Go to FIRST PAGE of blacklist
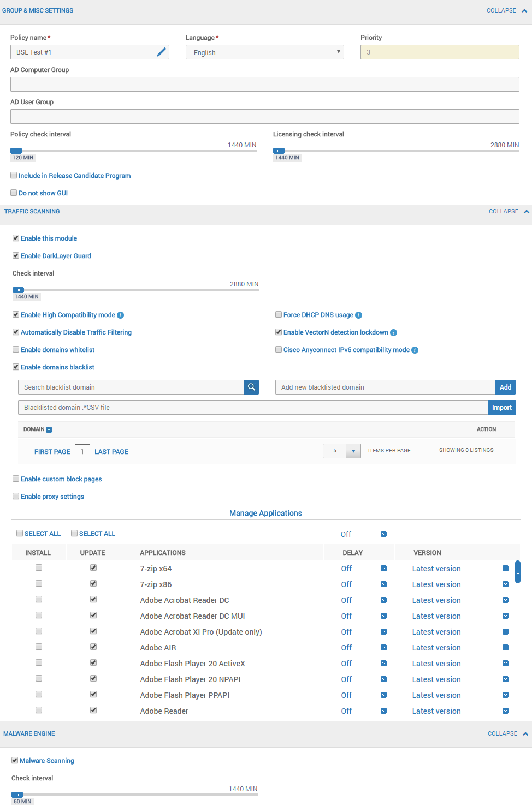The image size is (532, 812). click(52, 452)
